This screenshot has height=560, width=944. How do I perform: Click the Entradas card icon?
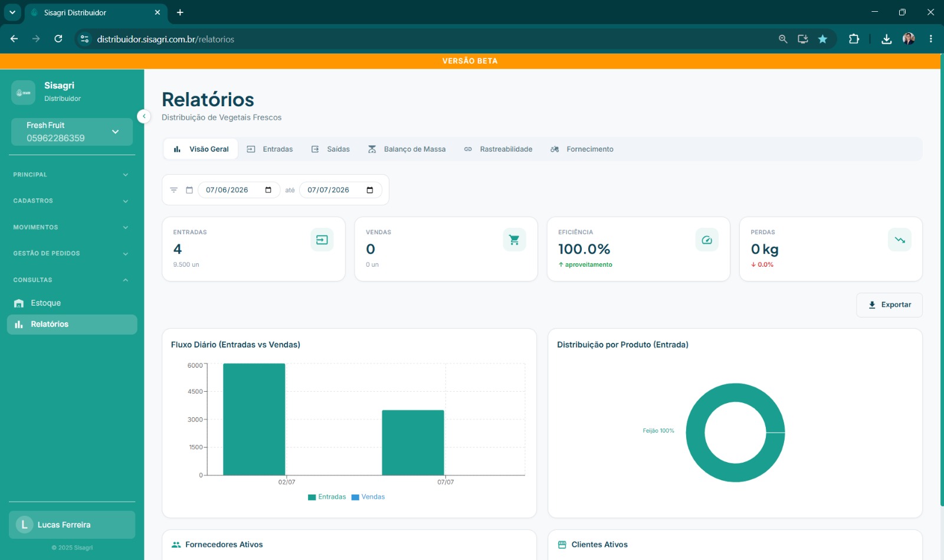coord(322,240)
